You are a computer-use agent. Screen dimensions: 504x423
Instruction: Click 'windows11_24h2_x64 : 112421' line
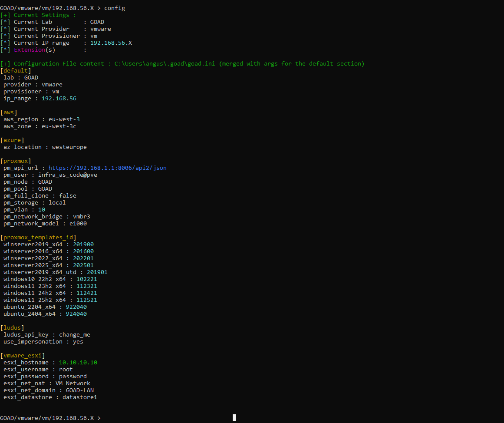(x=50, y=293)
